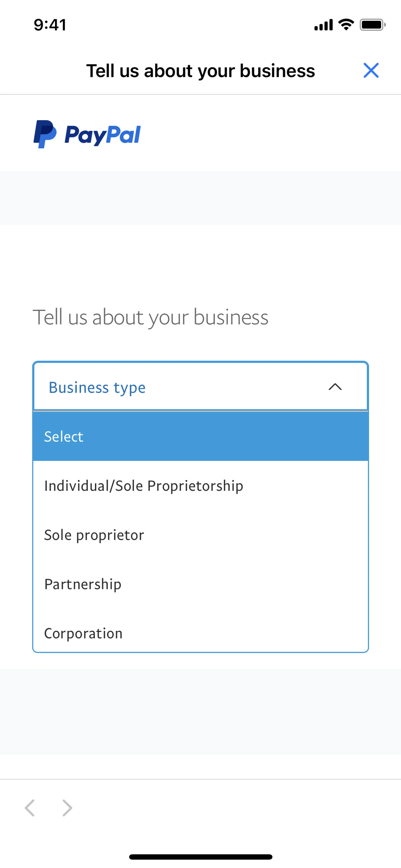This screenshot has height=868, width=401.
Task: Go back with the left arrow
Action: [x=30, y=808]
